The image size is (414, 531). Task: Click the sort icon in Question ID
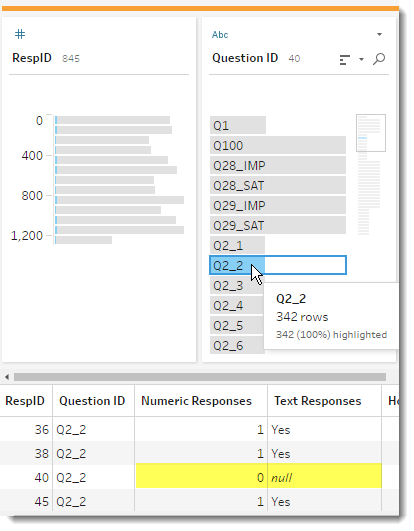(345, 60)
